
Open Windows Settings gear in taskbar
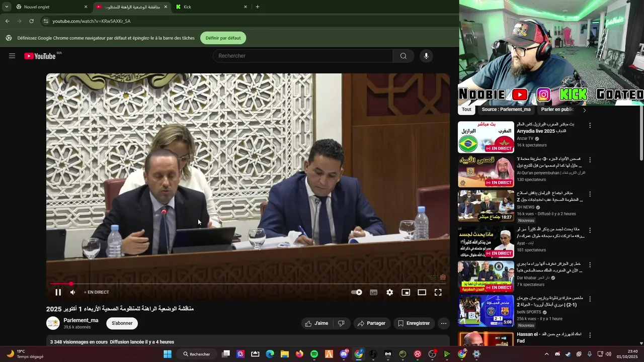(x=476, y=354)
